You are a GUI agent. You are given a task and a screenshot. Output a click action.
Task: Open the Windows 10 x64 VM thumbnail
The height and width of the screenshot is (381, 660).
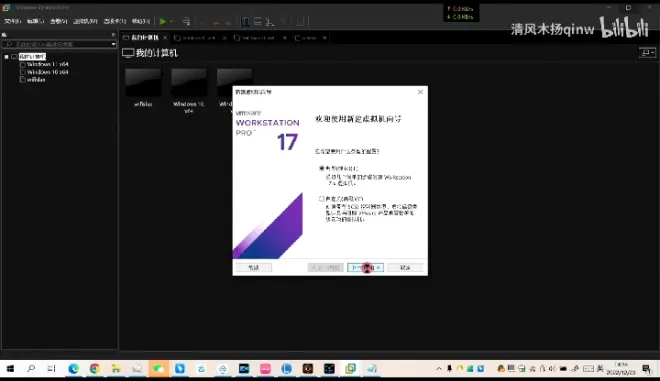tap(189, 91)
